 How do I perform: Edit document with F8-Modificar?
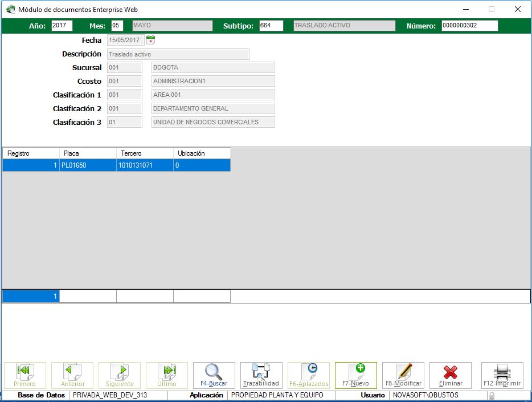pos(403,375)
